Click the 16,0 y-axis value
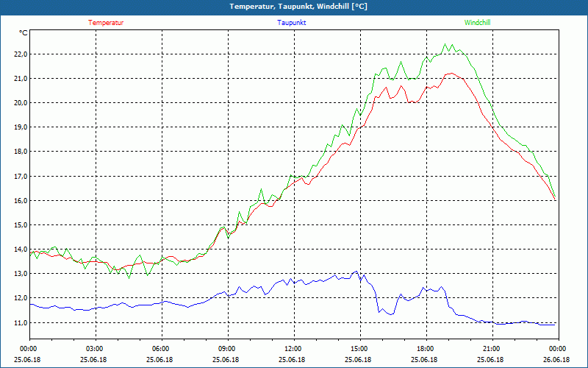 [x=21, y=200]
